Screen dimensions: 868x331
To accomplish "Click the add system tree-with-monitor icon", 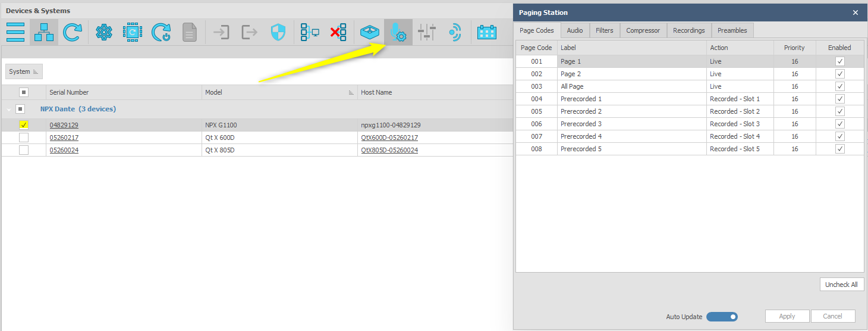I will [310, 32].
